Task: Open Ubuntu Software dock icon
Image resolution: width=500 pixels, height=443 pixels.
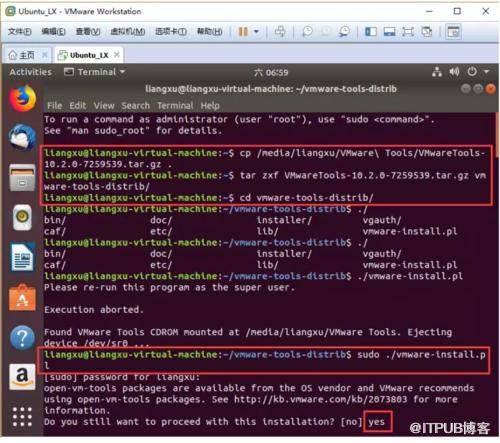Action: point(22,298)
